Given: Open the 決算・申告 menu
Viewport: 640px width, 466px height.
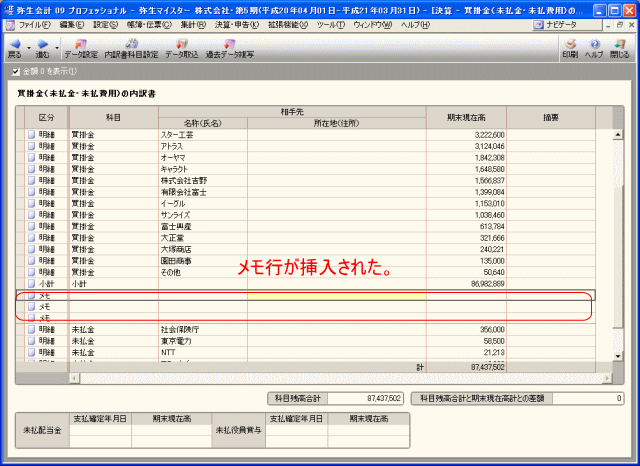Looking at the screenshot, I should [x=237, y=25].
